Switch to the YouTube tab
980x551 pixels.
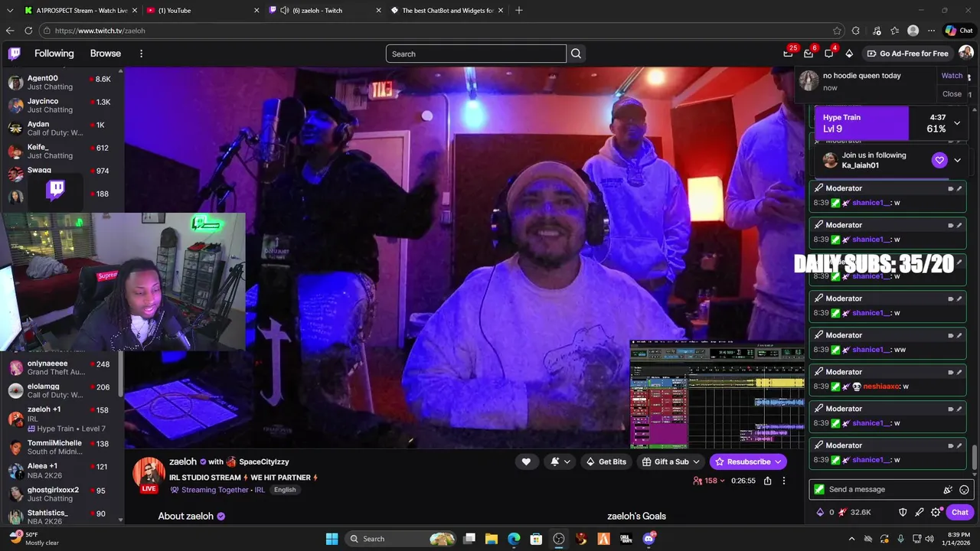click(x=202, y=10)
